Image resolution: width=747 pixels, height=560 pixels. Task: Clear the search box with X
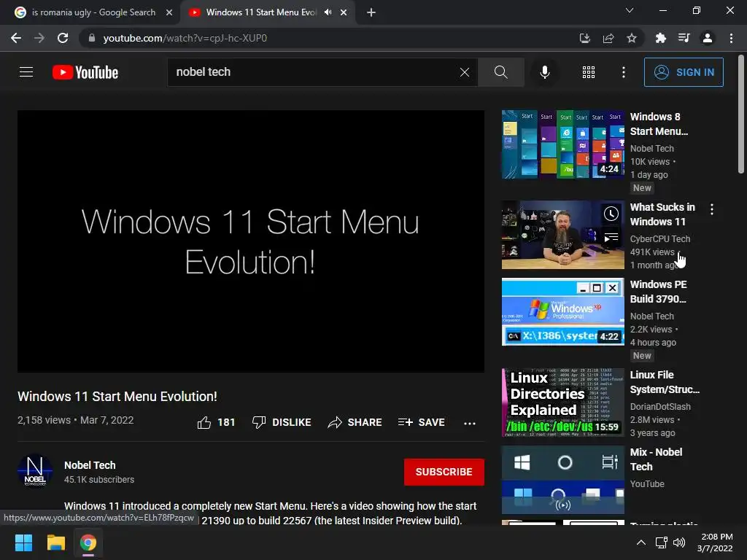point(465,72)
